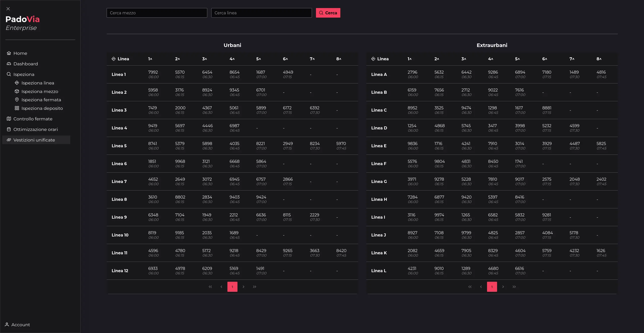This screenshot has width=644, height=333.
Task: Go to previous page in Extraurbani table
Action: pos(481,287)
